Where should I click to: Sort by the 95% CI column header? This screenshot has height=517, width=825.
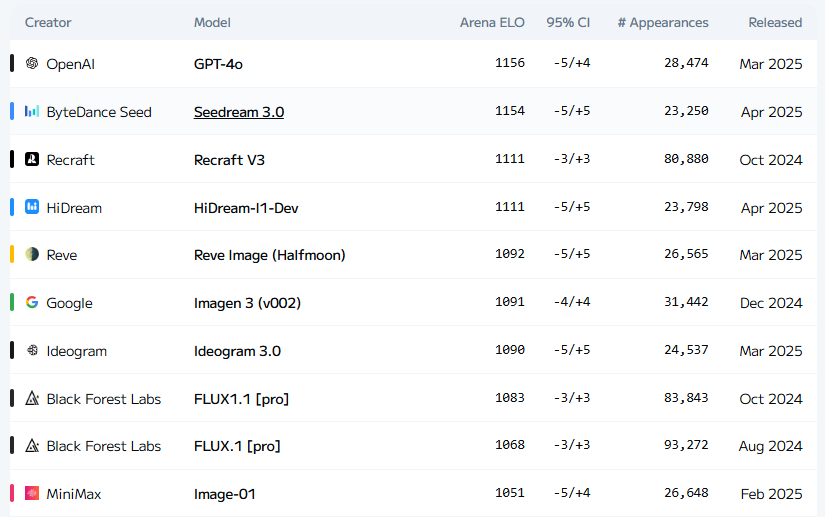point(568,23)
